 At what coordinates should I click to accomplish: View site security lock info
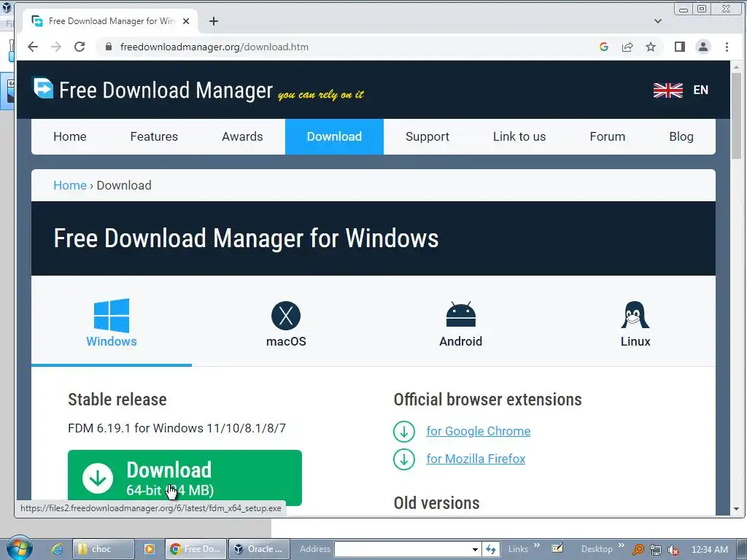pyautogui.click(x=109, y=47)
